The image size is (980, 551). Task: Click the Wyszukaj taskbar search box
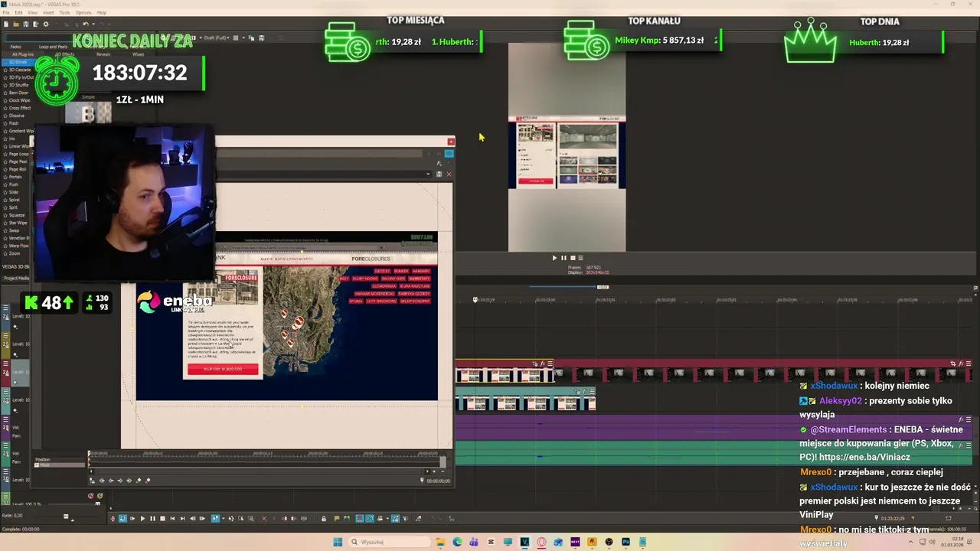pyautogui.click(x=390, y=542)
